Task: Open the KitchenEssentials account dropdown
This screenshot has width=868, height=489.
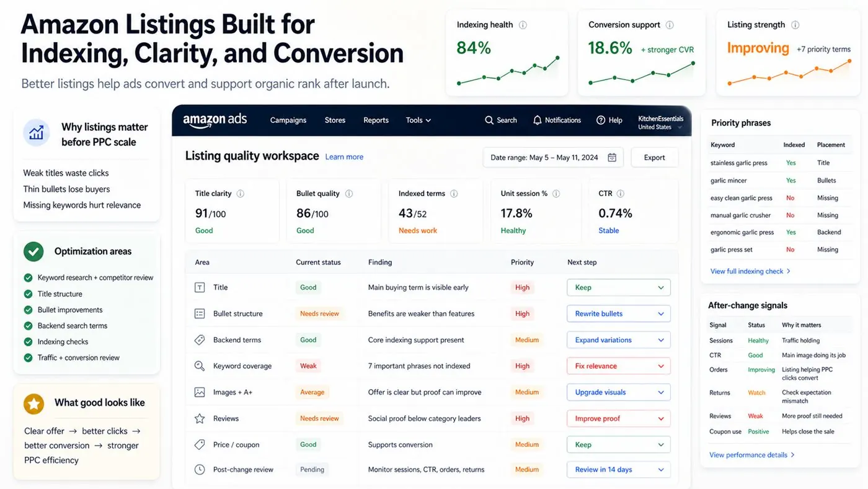Action: click(x=661, y=122)
